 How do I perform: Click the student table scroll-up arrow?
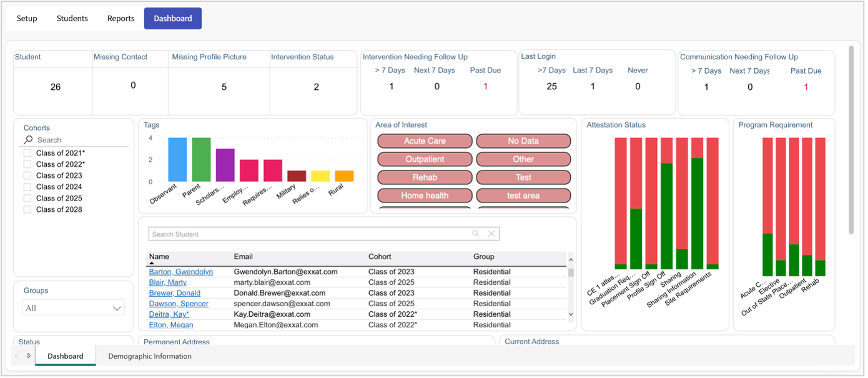tap(570, 260)
